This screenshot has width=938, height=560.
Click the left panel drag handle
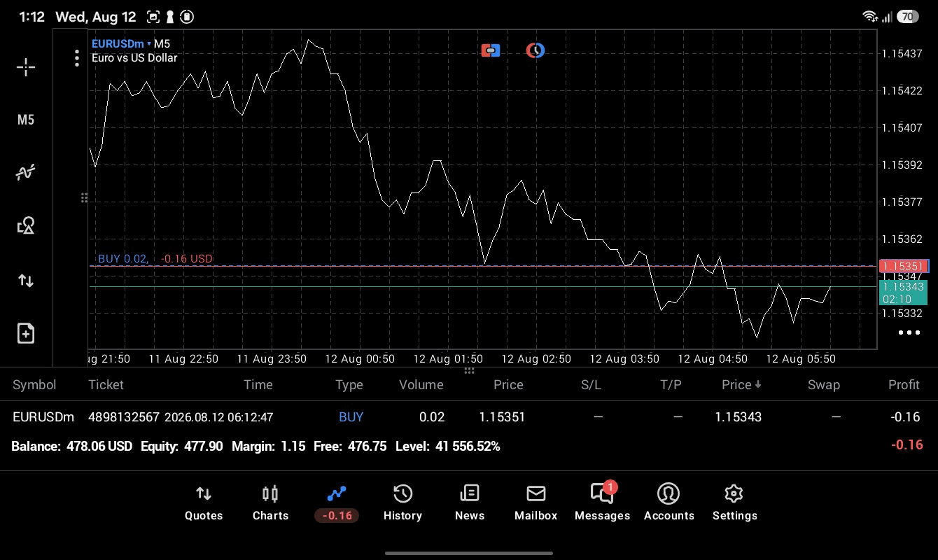click(84, 198)
